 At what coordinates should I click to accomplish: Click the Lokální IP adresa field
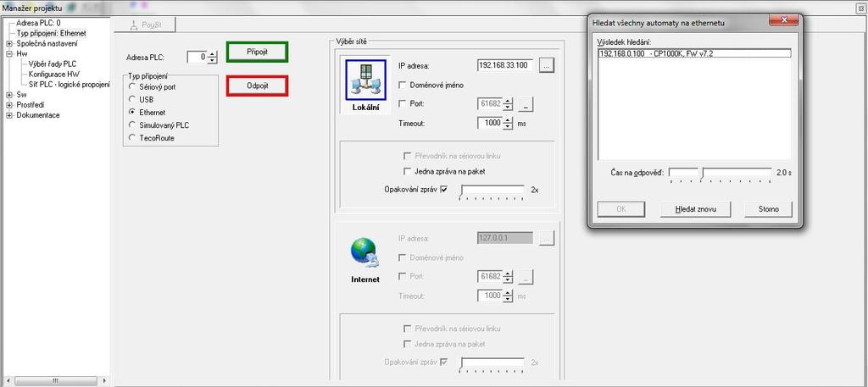505,65
